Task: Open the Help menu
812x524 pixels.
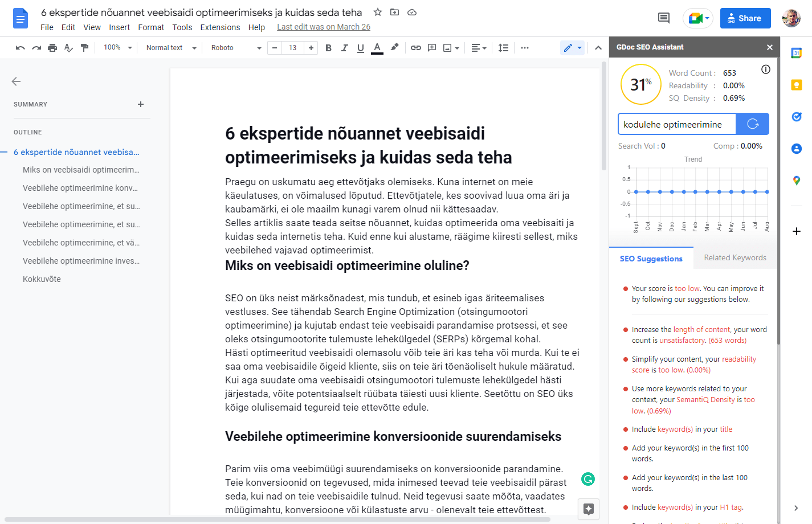Action: point(256,27)
